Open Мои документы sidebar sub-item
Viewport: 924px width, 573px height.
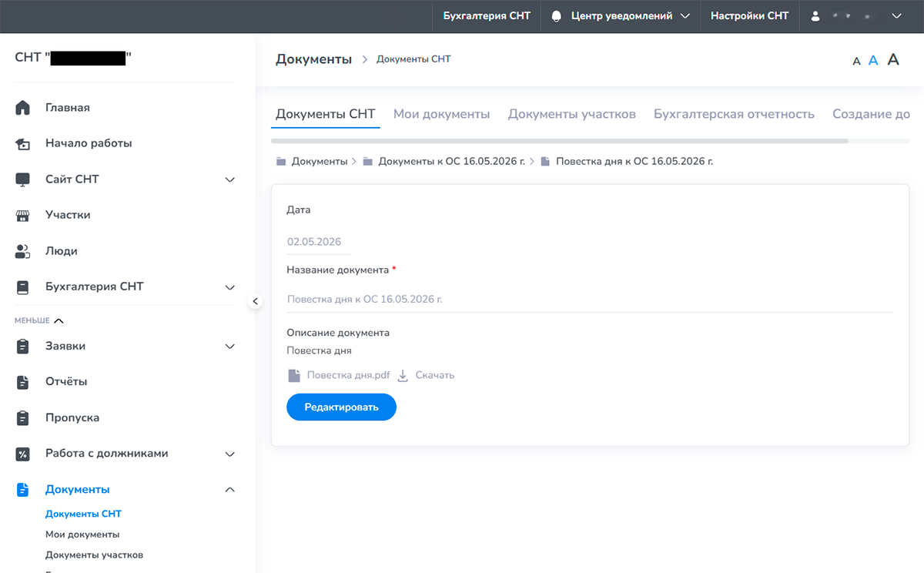(x=82, y=534)
